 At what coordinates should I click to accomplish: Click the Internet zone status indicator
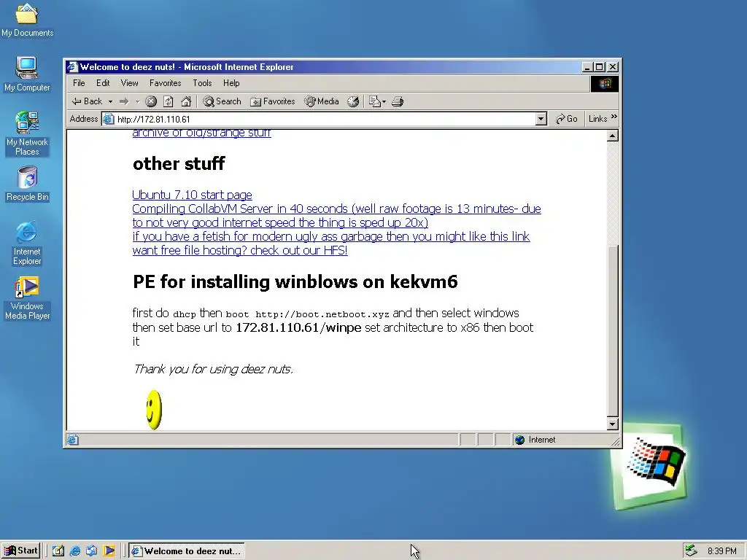point(535,440)
